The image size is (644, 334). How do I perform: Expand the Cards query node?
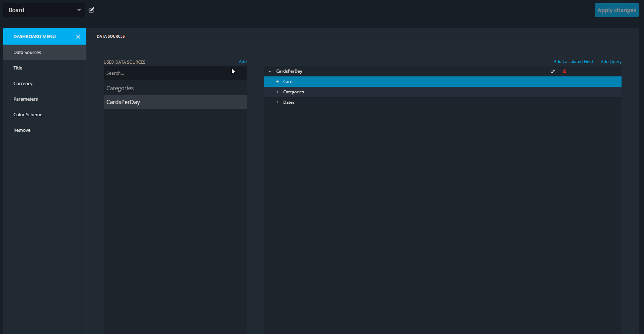click(277, 82)
